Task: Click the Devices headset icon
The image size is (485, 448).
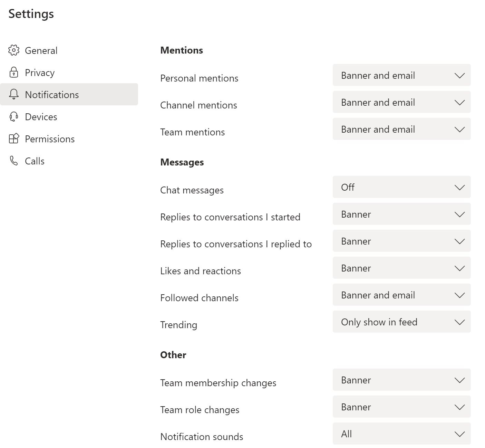Action: click(13, 116)
